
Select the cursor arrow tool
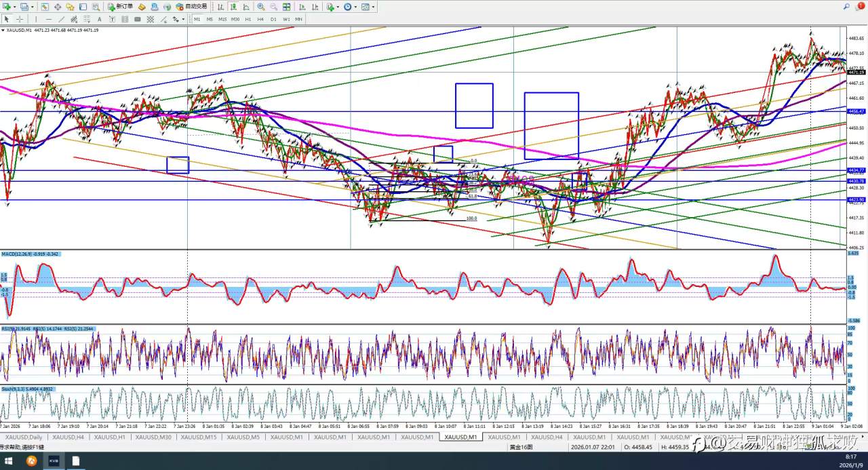pyautogui.click(x=7, y=19)
